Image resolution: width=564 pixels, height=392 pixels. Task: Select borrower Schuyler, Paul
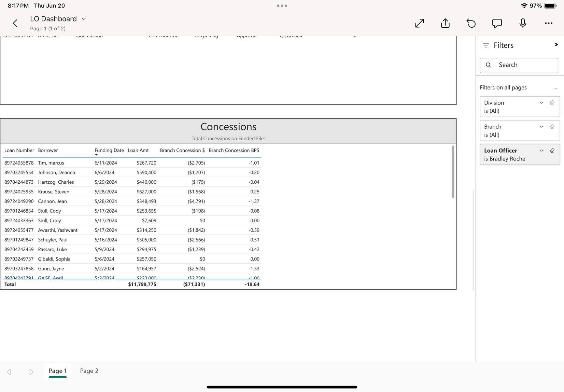[x=53, y=240]
